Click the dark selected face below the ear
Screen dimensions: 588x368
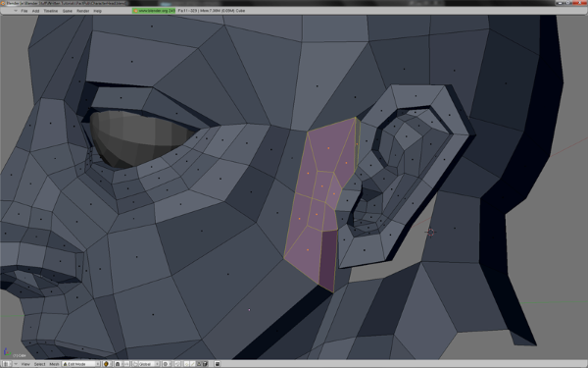pos(327,261)
